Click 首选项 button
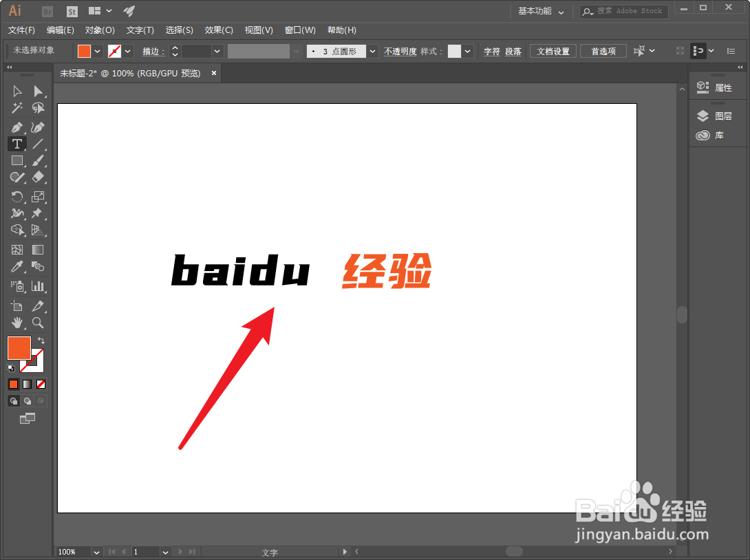The width and height of the screenshot is (750, 560). (603, 51)
